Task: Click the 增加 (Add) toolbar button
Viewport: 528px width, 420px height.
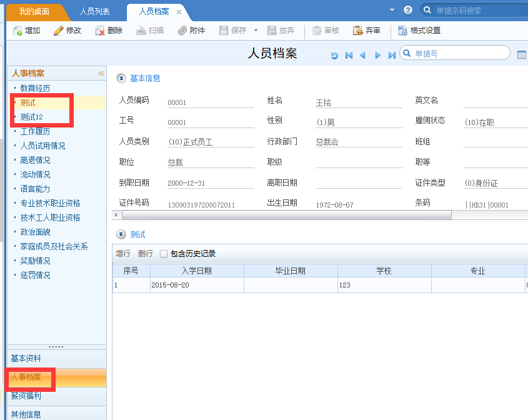Action: [x=27, y=31]
